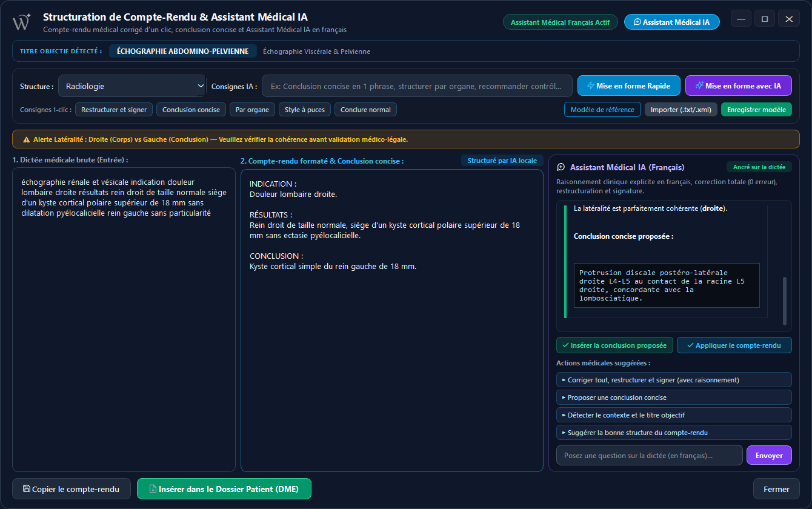The image size is (812, 509).
Task: Click the Assistant Médical Français Actif badge
Action: (x=561, y=22)
